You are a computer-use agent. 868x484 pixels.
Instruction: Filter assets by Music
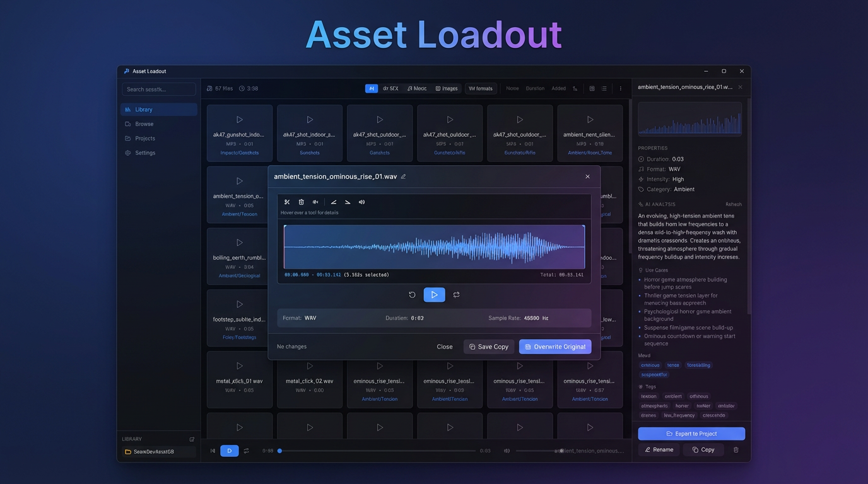point(417,89)
